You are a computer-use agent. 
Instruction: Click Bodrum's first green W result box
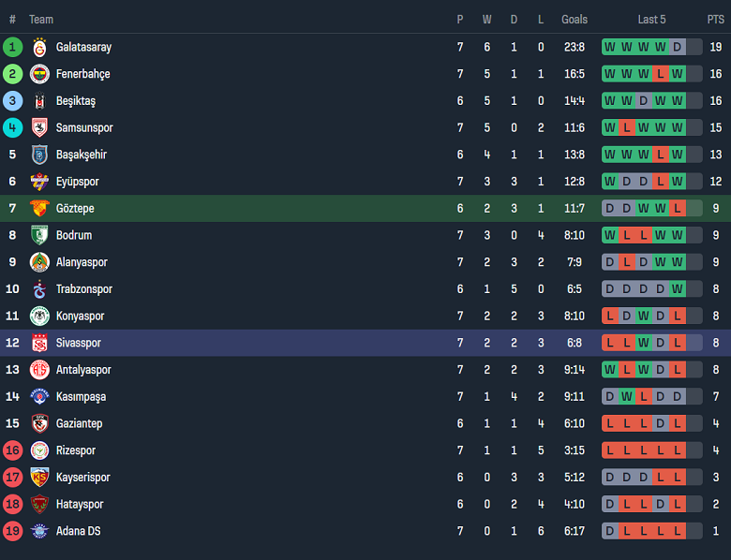pos(610,235)
